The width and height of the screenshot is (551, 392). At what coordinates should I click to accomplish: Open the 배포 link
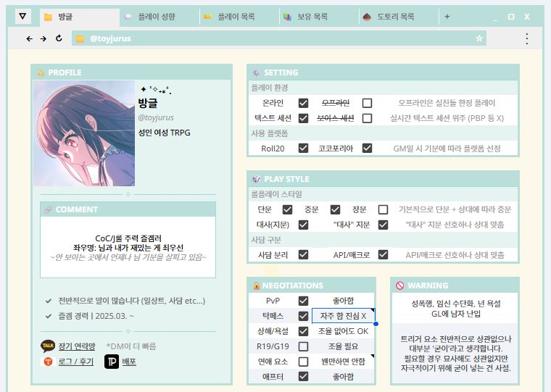point(129,362)
